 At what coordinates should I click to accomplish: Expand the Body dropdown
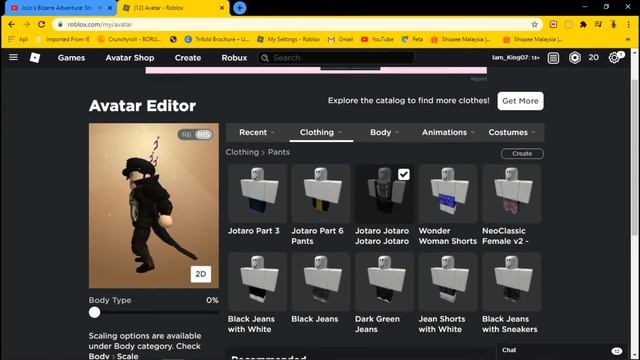coord(384,132)
